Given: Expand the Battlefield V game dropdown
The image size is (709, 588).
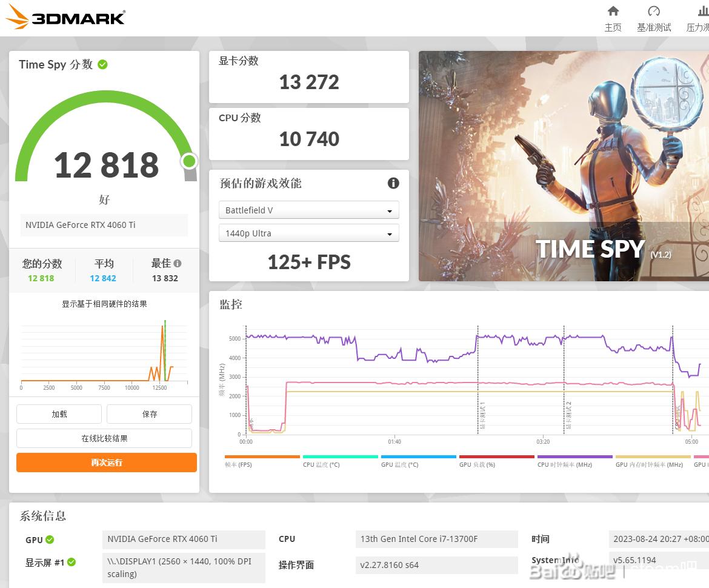Looking at the screenshot, I should click(309, 210).
